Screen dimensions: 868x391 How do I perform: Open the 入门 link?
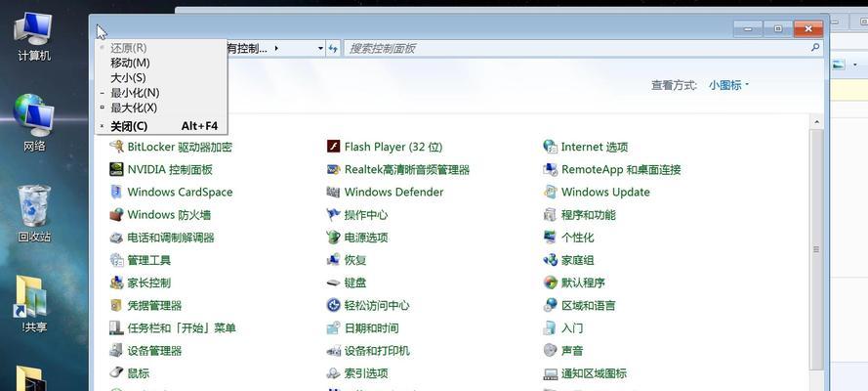pyautogui.click(x=572, y=328)
